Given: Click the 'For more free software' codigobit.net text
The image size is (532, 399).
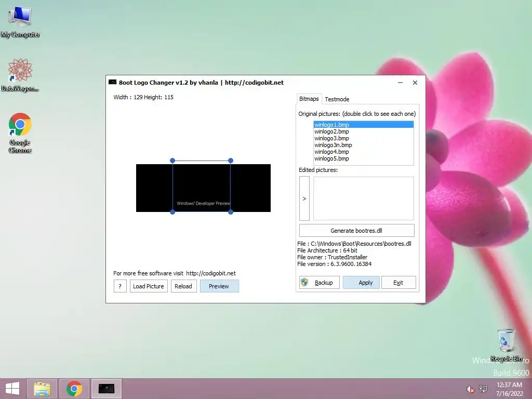Looking at the screenshot, I should point(175,273).
